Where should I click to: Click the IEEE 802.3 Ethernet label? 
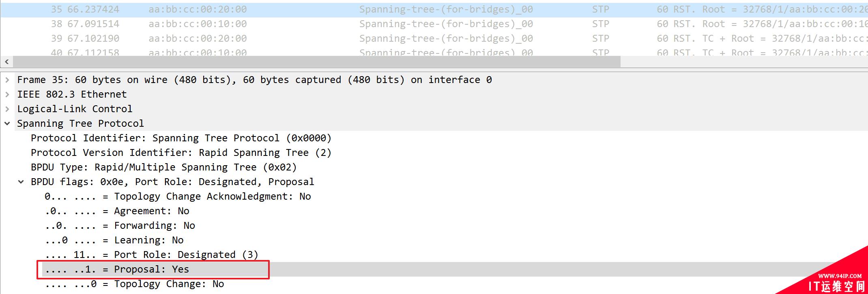click(72, 94)
